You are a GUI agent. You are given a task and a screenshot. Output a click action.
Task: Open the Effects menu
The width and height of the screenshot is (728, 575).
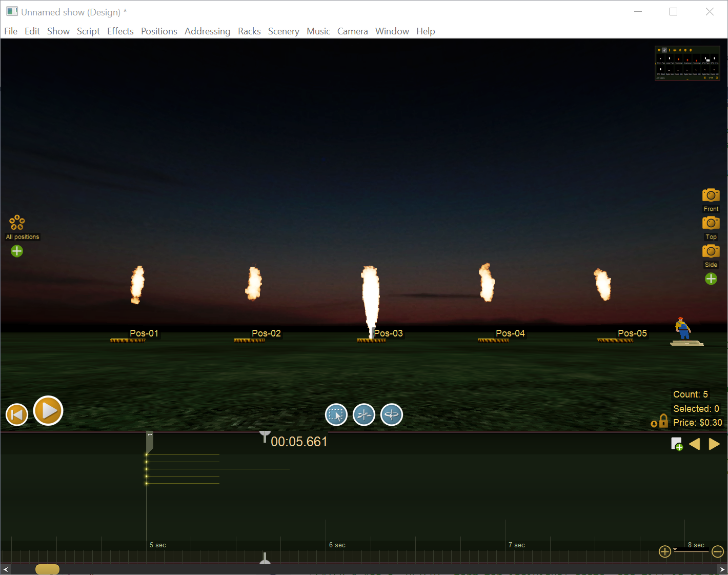(x=120, y=31)
